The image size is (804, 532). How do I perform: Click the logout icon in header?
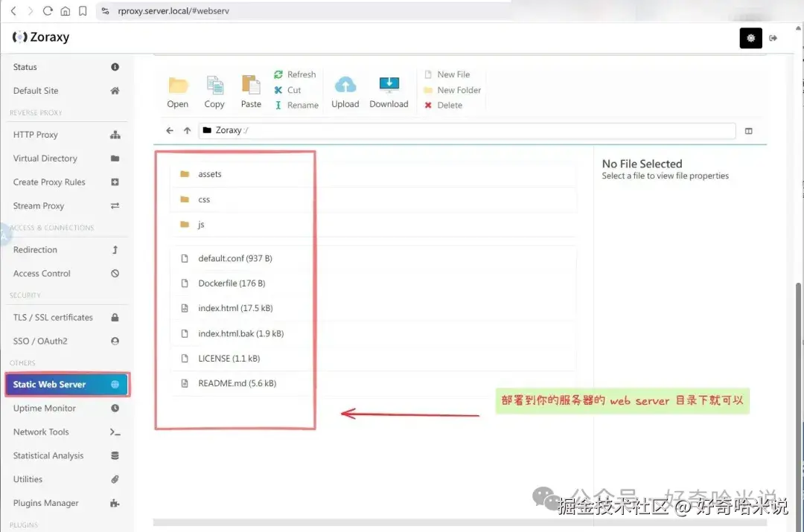773,38
